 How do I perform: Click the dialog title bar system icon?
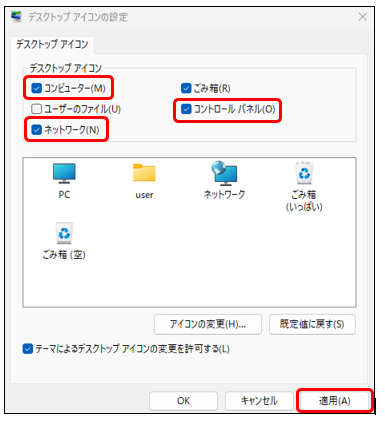[x=16, y=16]
